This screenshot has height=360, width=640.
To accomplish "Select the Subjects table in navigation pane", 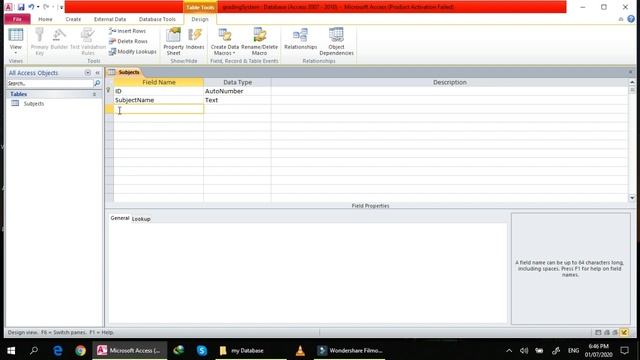I will point(33,104).
